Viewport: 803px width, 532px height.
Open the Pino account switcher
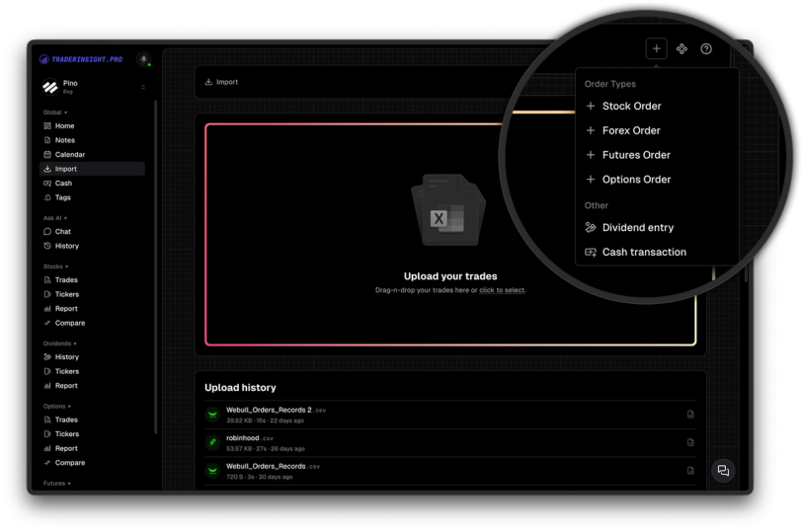[93, 87]
